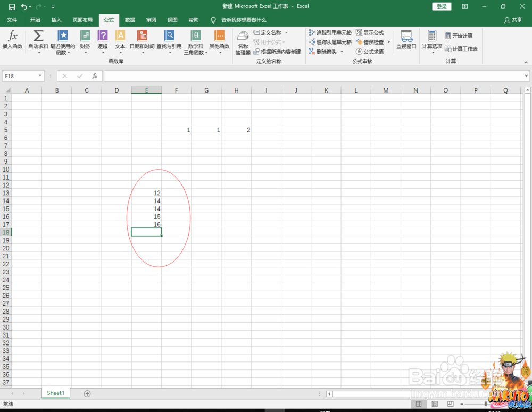Click Remove Arrows (删除箭头)

[x=323, y=52]
